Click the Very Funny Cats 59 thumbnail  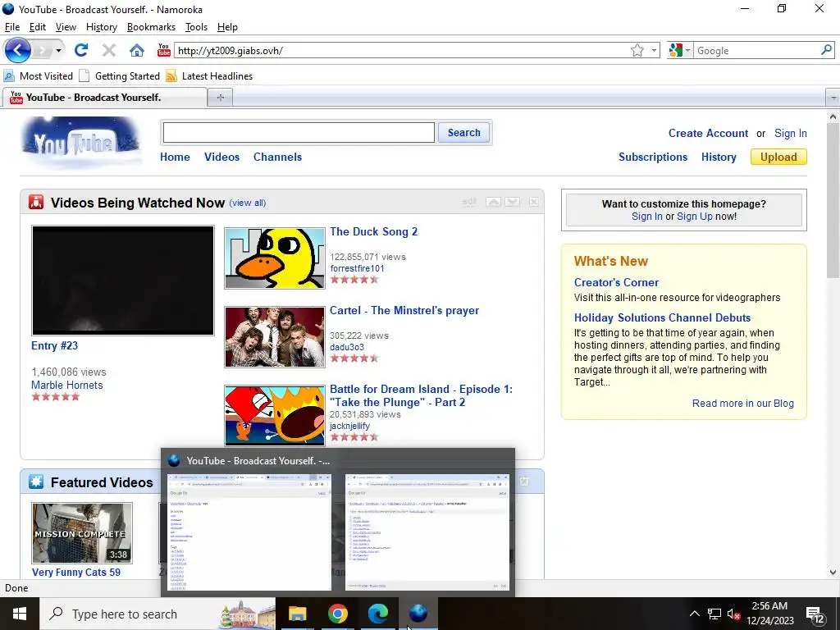click(x=82, y=533)
